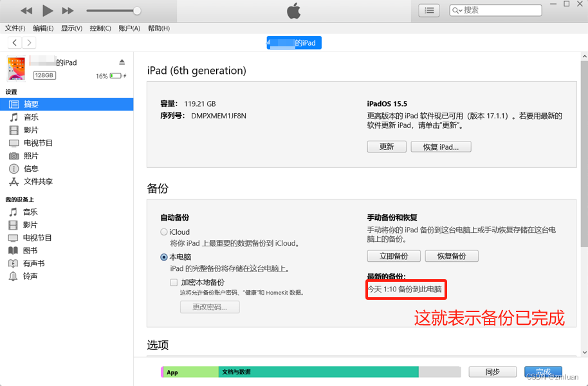Click the fast forward next button
588x386 pixels.
coord(68,11)
